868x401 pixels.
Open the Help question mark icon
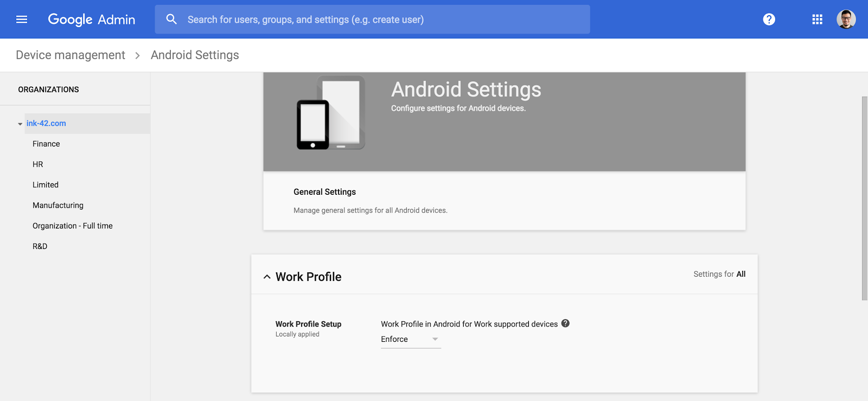(769, 20)
